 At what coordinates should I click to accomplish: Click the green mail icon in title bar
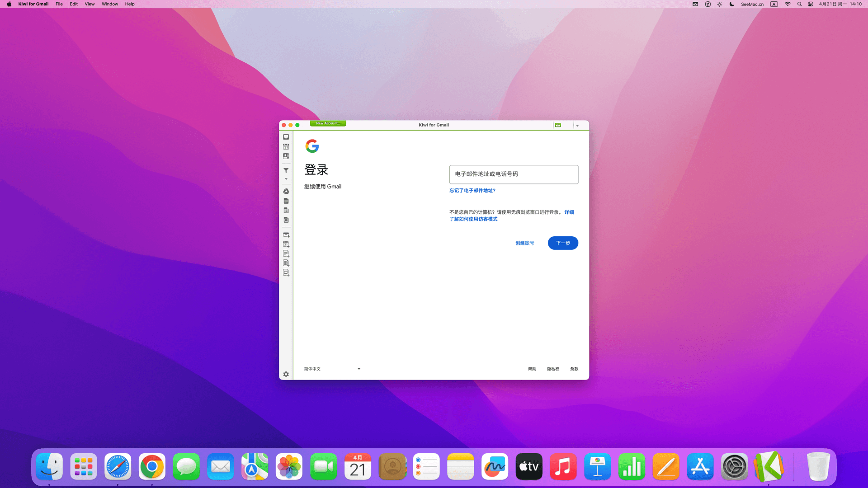(x=558, y=125)
